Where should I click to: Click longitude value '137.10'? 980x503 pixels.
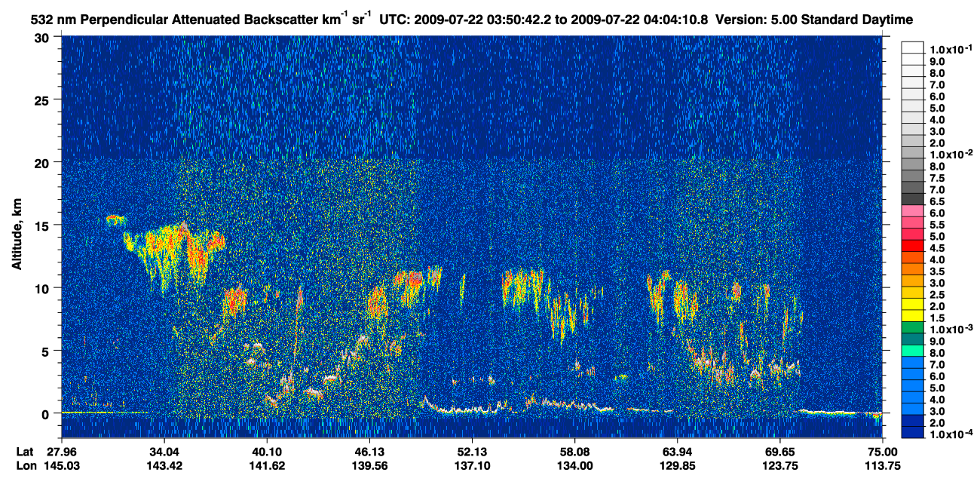tap(472, 465)
